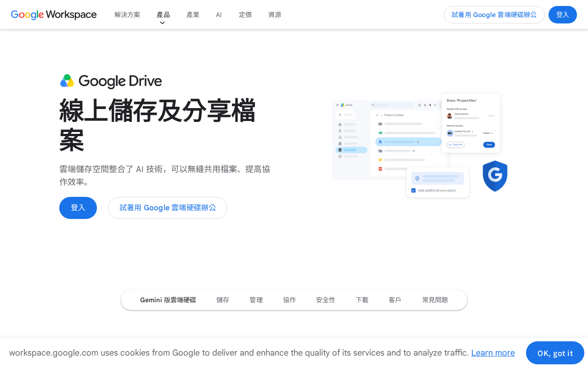Expand the 產品 dropdown chevron
The height and width of the screenshot is (368, 588).
[x=162, y=23]
